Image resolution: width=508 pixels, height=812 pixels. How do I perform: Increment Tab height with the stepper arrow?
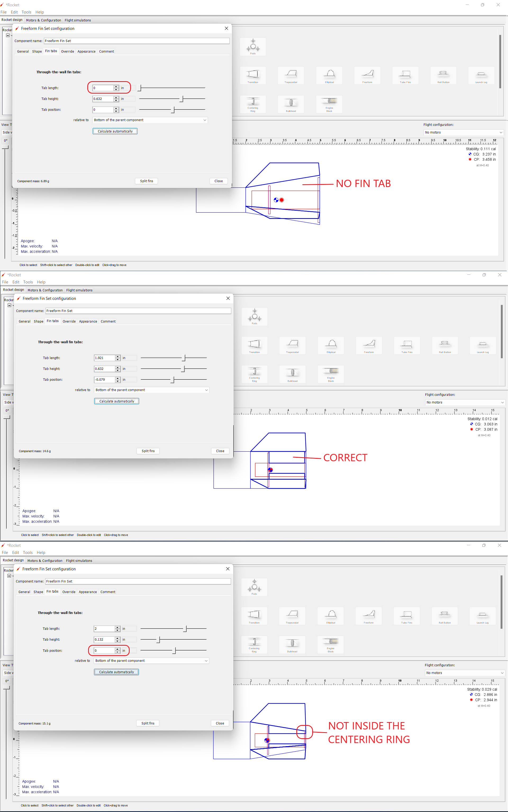click(x=116, y=97)
